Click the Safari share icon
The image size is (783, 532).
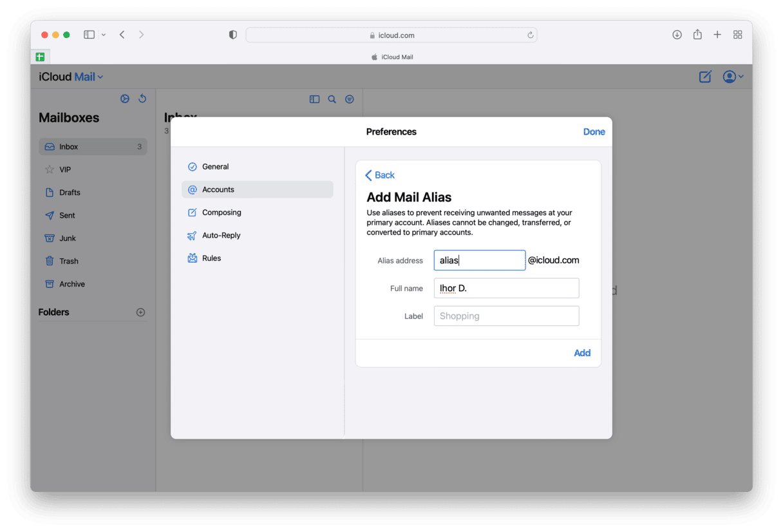coord(697,35)
